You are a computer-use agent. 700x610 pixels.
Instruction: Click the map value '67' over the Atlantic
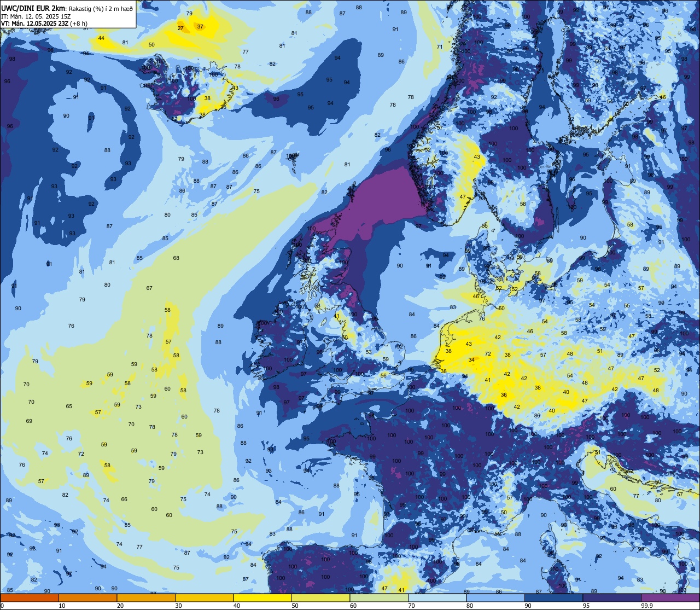pyautogui.click(x=149, y=288)
